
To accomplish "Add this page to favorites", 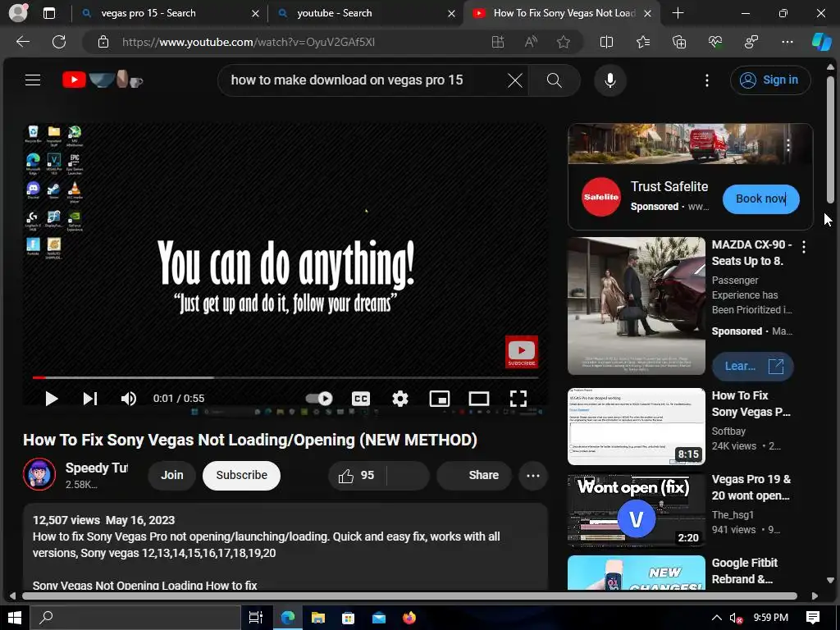I will (x=563, y=42).
